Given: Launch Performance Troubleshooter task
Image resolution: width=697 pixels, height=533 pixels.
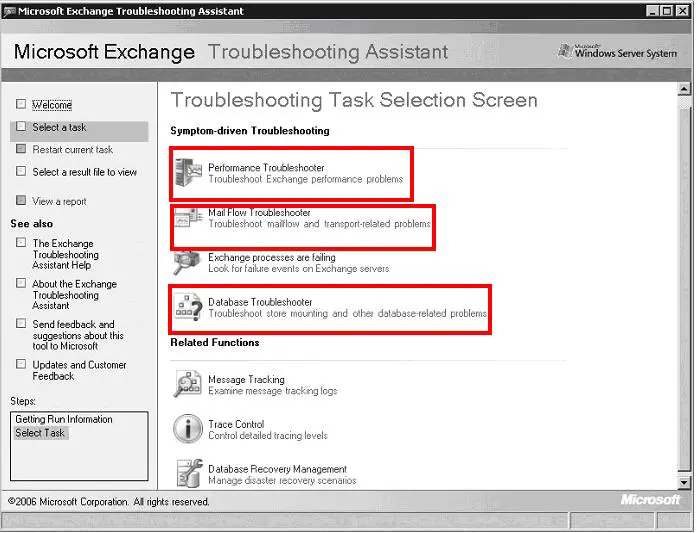Looking at the screenshot, I should [x=266, y=168].
